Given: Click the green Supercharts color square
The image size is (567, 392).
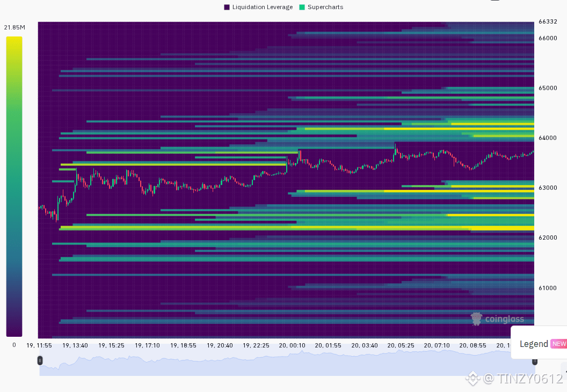Looking at the screenshot, I should pos(302,7).
